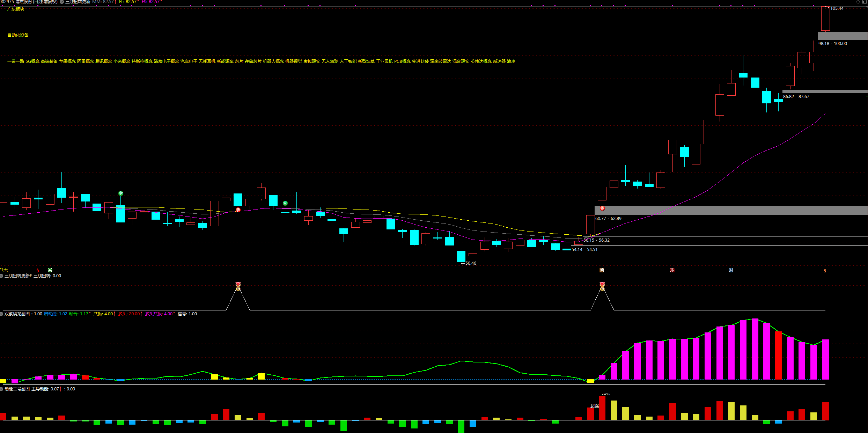The height and width of the screenshot is (433, 868).
Task: Click the red $ marker beside 减
Action: [x=38, y=271]
